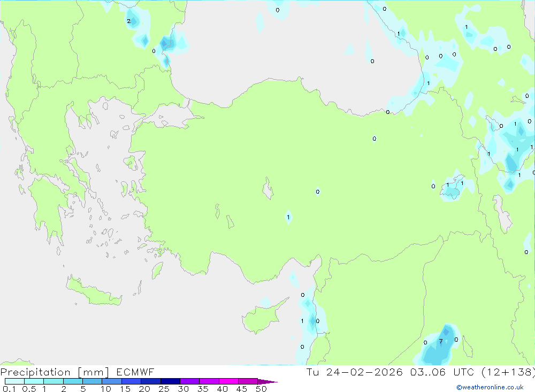Click the legend label "35"
Viewport: 535px width, 392px height.
click(x=203, y=389)
